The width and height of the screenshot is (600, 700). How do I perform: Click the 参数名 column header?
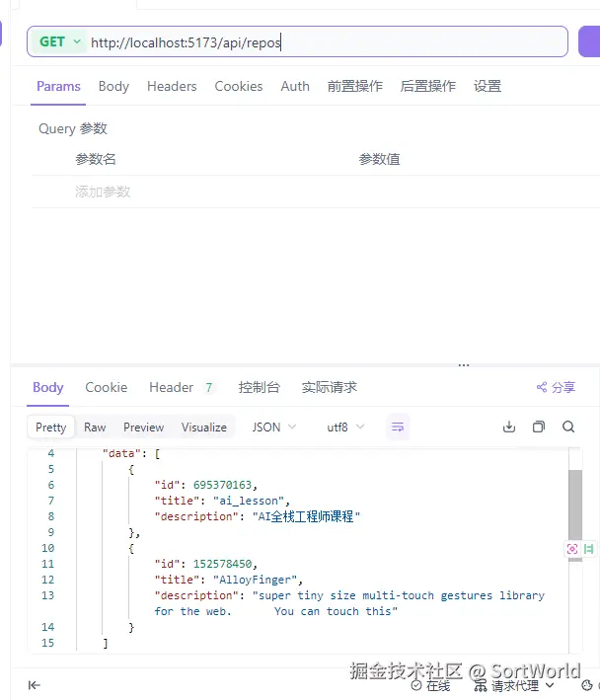[96, 159]
